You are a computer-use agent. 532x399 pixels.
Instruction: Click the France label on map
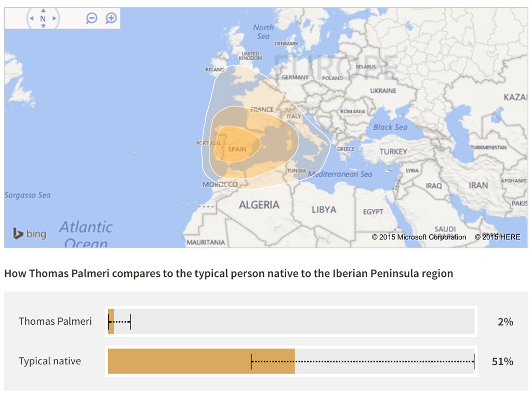click(x=262, y=109)
